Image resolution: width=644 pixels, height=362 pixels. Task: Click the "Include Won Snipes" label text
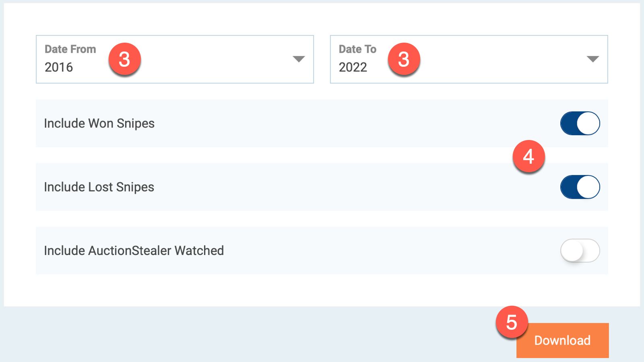[x=99, y=123]
